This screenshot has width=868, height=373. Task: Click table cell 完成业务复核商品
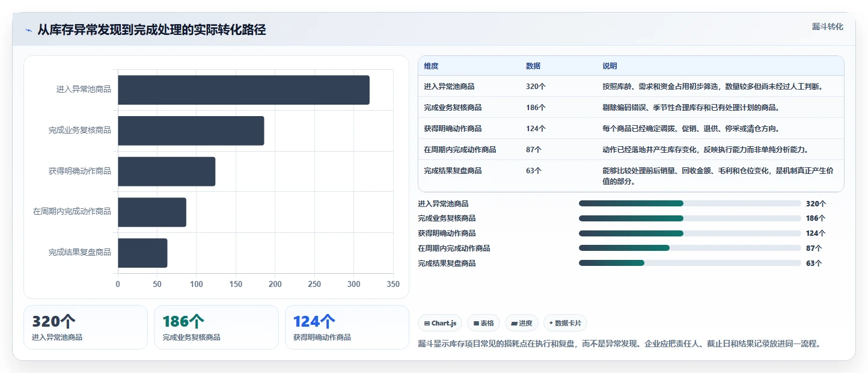point(453,108)
